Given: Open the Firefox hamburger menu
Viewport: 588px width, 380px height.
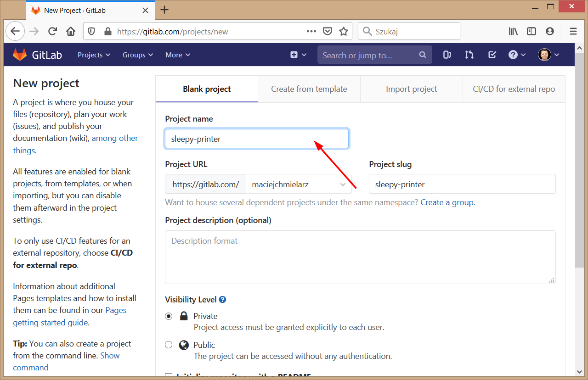Looking at the screenshot, I should pos(573,31).
